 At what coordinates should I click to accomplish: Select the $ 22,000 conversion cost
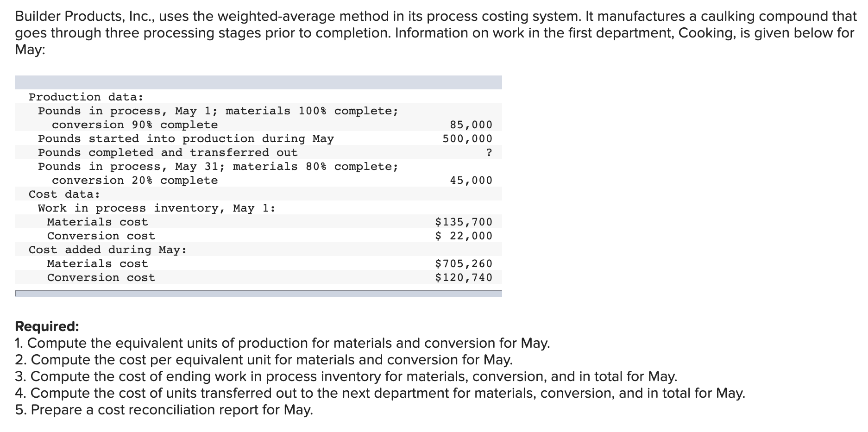coord(464,236)
